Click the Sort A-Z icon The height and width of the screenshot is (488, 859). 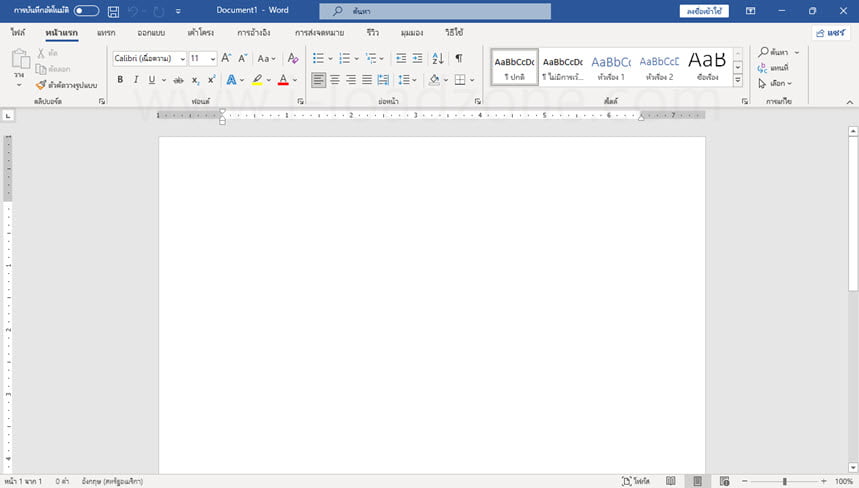pos(438,58)
